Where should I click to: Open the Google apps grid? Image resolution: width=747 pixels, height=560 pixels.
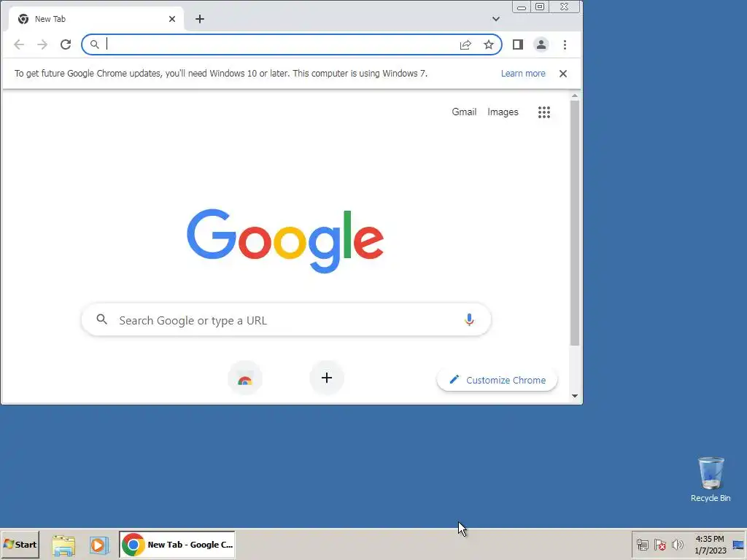coord(544,112)
